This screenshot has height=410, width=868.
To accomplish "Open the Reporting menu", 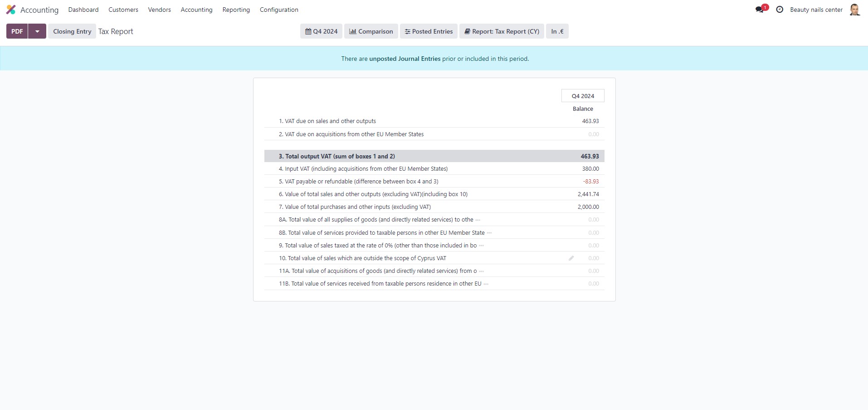I will tap(236, 10).
